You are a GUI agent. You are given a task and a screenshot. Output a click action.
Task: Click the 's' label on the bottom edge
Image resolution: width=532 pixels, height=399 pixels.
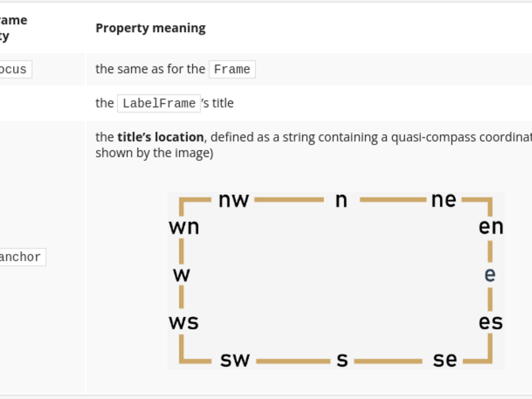342,360
